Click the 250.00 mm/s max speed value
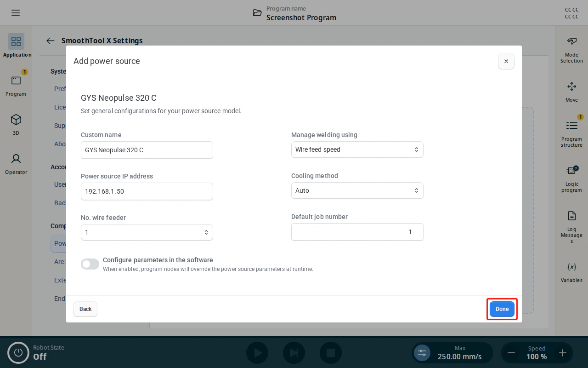The width and height of the screenshot is (588, 368). (459, 356)
